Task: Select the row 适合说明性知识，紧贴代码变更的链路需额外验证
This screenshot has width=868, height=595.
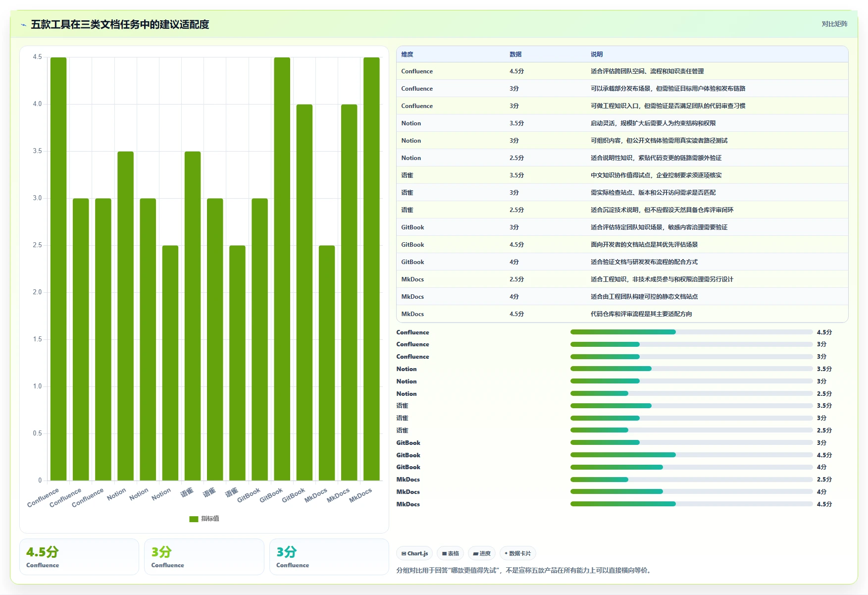Action: [622, 158]
